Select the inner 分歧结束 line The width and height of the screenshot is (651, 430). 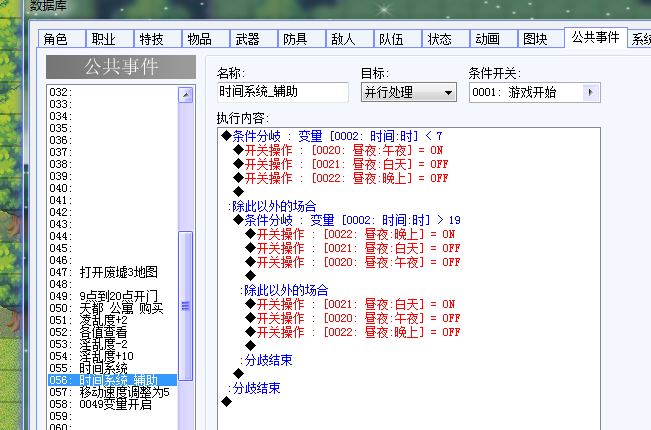click(x=267, y=360)
